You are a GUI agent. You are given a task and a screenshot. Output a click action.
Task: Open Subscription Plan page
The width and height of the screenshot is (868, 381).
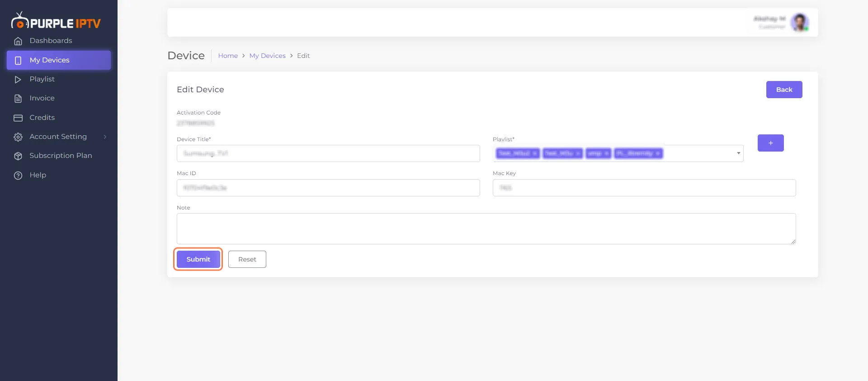pos(59,156)
